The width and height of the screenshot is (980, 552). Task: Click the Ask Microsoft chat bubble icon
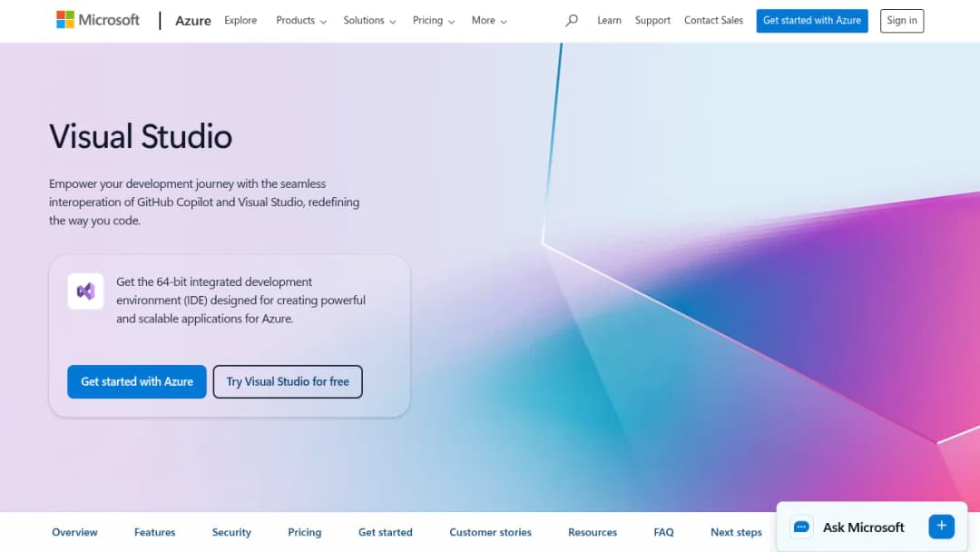tap(801, 527)
